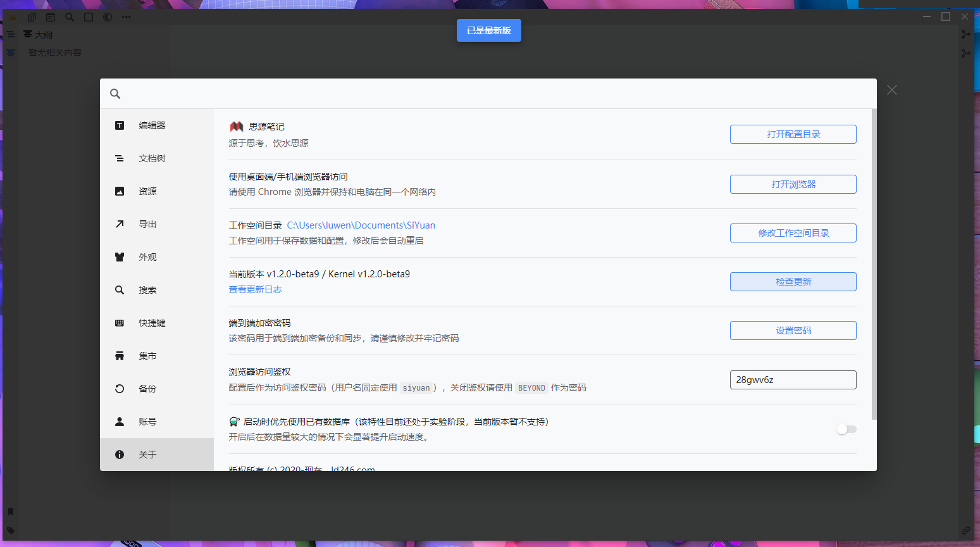The image size is (980, 547).
Task: Open the 账号 (Account) settings tab
Action: tap(147, 422)
